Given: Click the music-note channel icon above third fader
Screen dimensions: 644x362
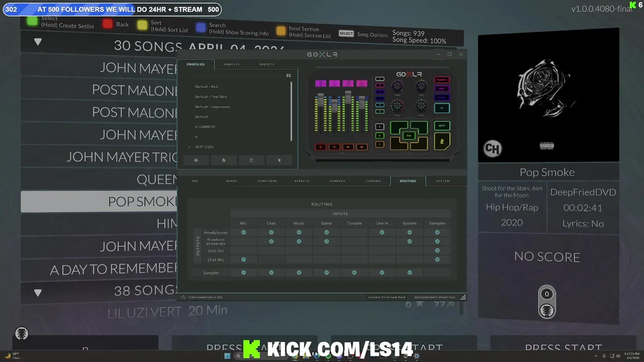Looking at the screenshot, I should pos(348,83).
